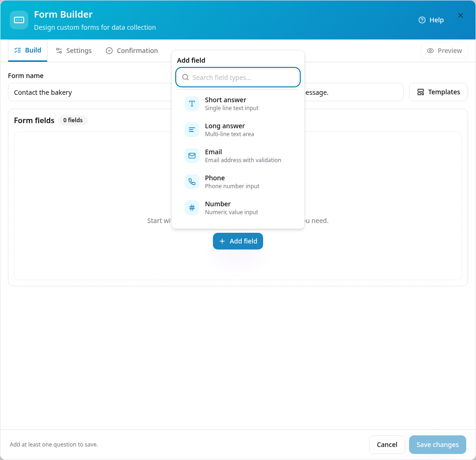Click the Settings sliders icon

click(x=59, y=51)
